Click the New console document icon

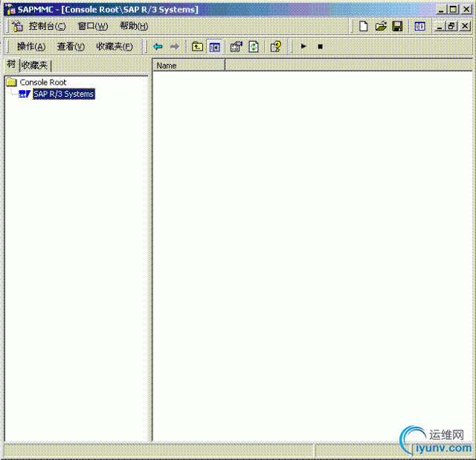pos(364,27)
